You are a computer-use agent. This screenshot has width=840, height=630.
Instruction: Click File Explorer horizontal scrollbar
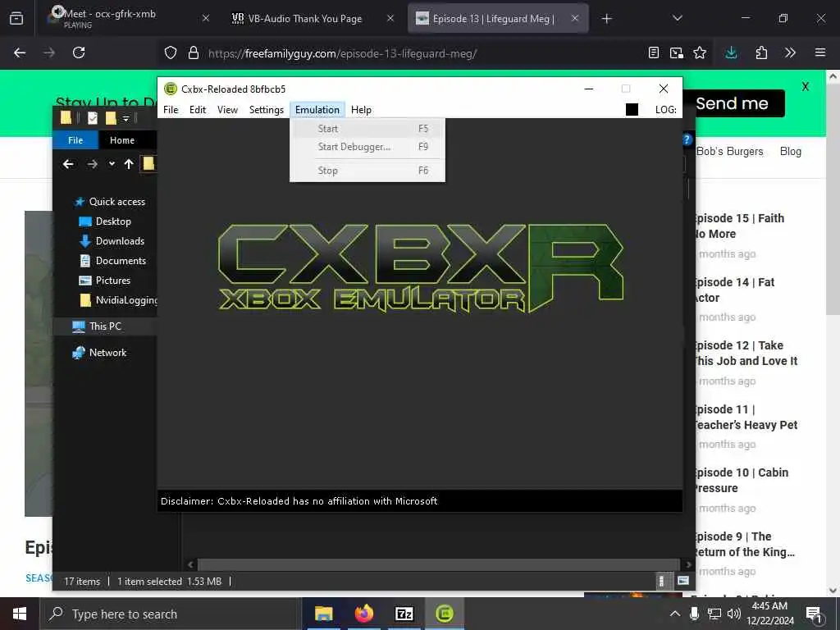[439, 564]
